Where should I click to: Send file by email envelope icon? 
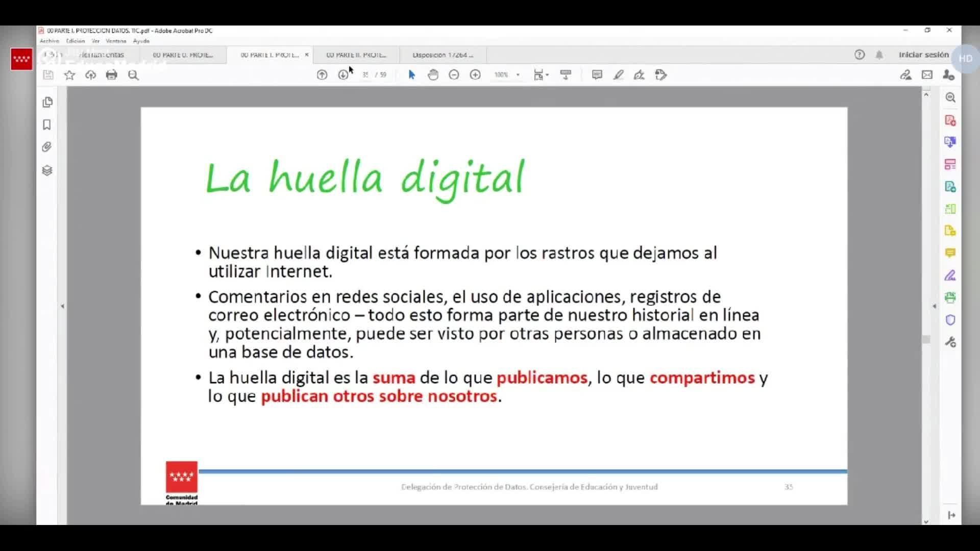coord(927,75)
